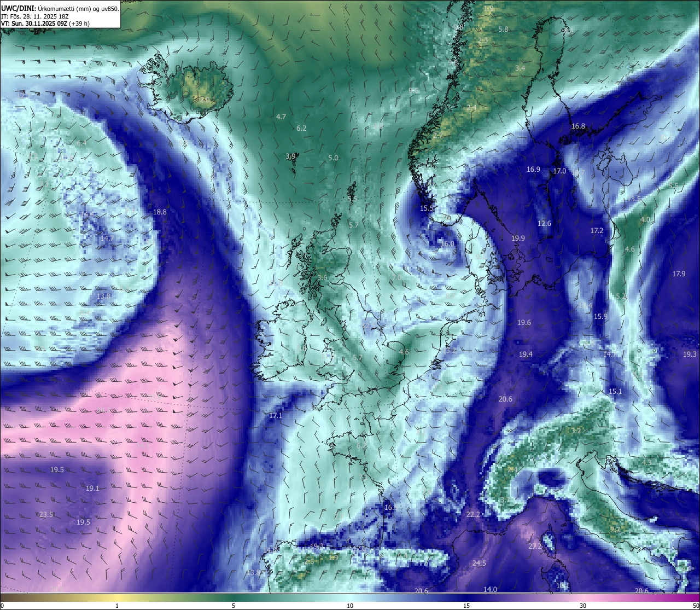Click the 30 tick on the color scale
The image size is (700, 610).
pos(583,605)
